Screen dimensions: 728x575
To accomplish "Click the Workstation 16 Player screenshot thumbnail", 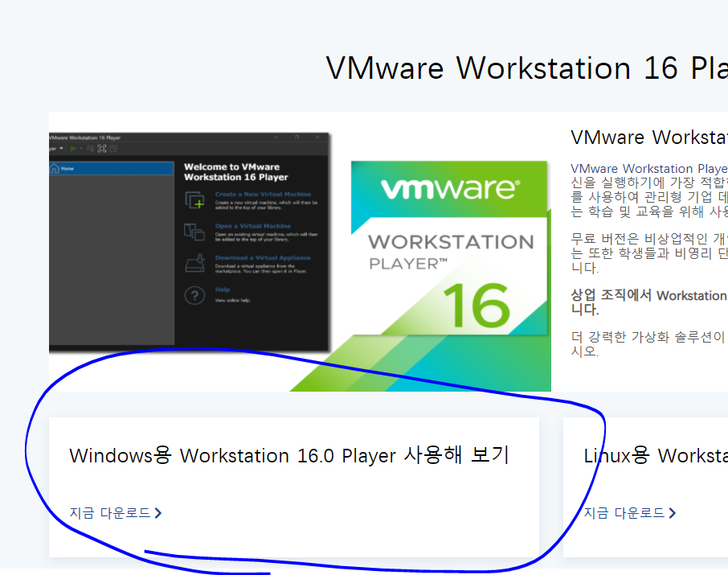I will (190, 241).
